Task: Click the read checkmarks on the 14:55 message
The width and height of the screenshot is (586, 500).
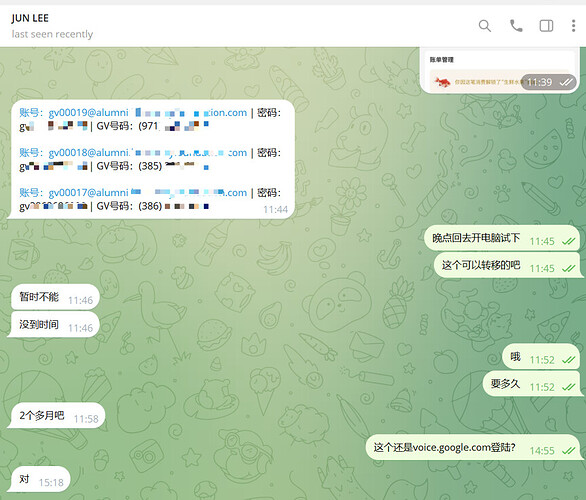Action: click(x=568, y=451)
